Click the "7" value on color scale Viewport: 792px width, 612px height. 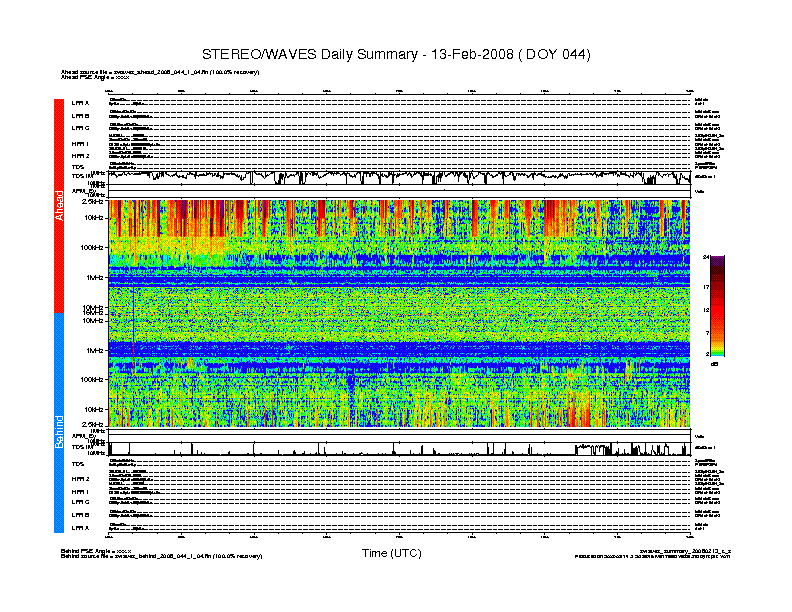pyautogui.click(x=707, y=333)
